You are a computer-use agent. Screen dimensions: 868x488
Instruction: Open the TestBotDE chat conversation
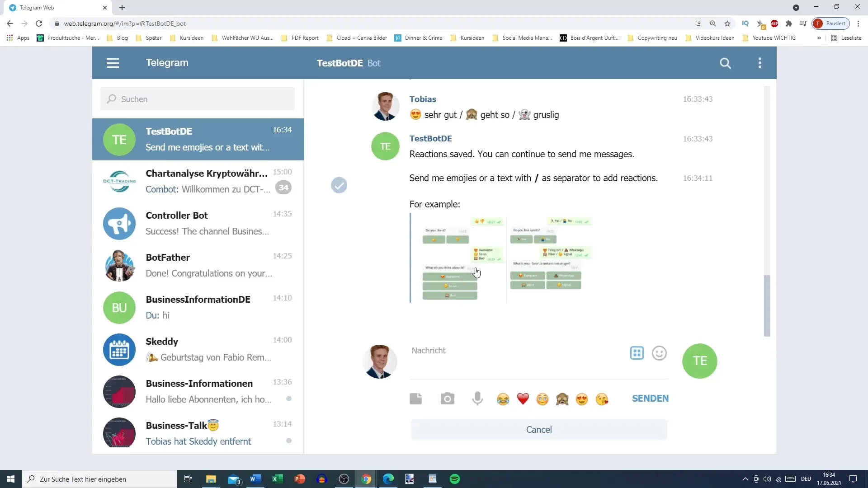(x=198, y=139)
